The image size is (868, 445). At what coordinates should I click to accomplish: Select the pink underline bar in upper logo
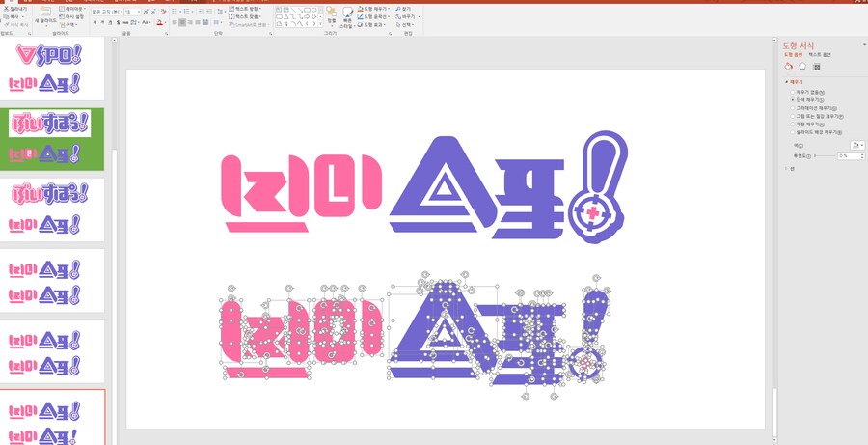267,227
